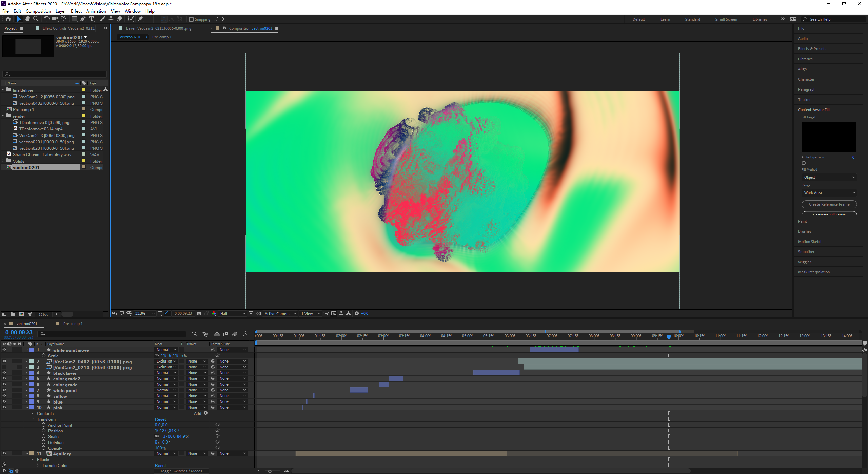Screen dimensions: 868x474
Task: Select the Eraser tool
Action: pos(119,19)
